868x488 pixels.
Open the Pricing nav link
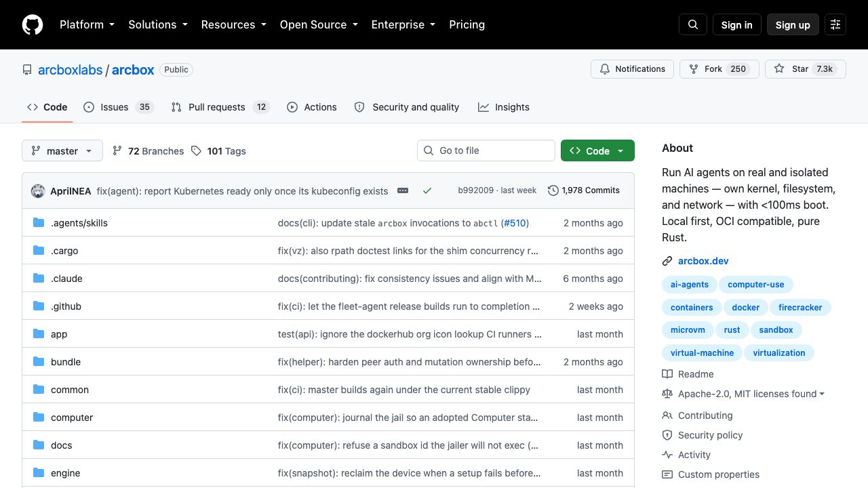click(467, 24)
